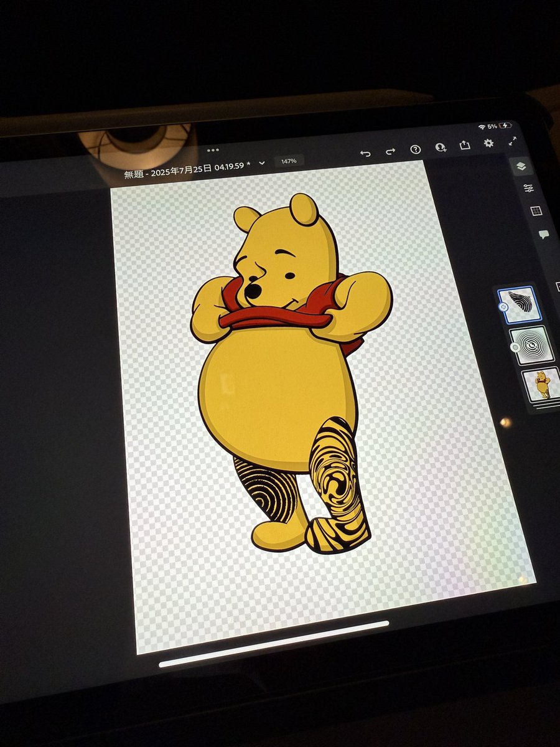The height and width of the screenshot is (747, 560).
Task: Select the Pooh bear layer thumbnail
Action: point(542,384)
